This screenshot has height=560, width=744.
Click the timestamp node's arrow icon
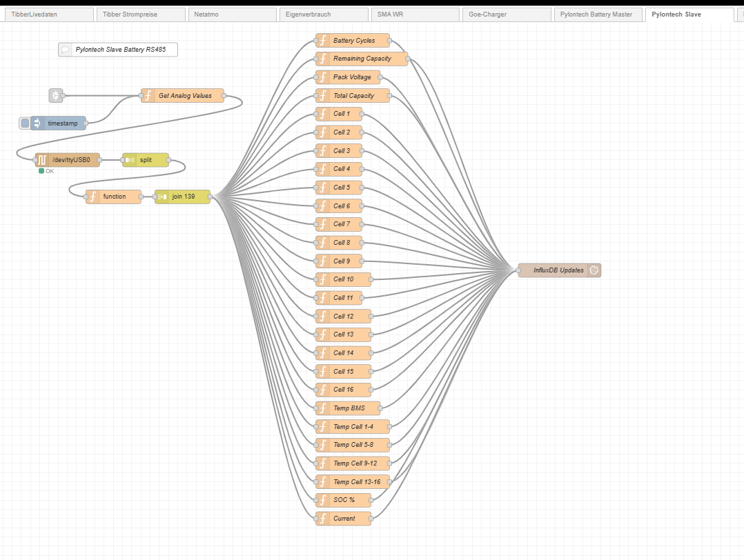click(38, 123)
